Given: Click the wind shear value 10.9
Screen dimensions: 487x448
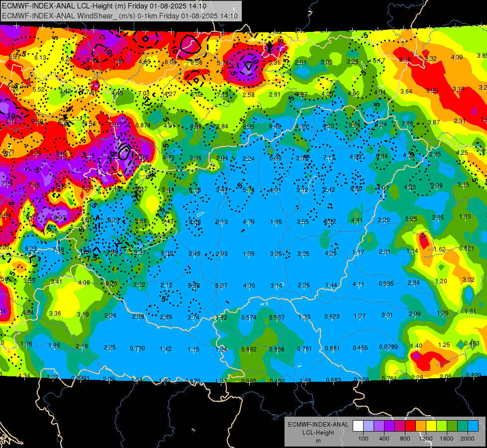Looking at the screenshot, I should [x=86, y=250].
